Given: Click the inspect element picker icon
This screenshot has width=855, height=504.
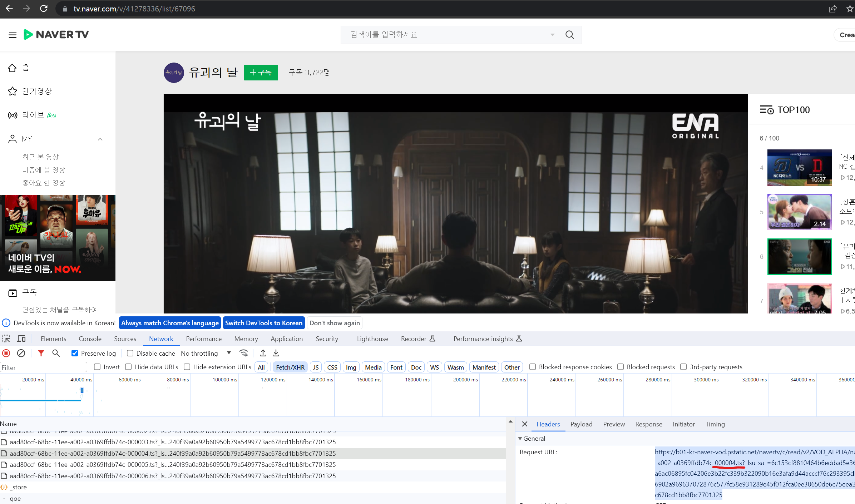Looking at the screenshot, I should click(x=6, y=339).
